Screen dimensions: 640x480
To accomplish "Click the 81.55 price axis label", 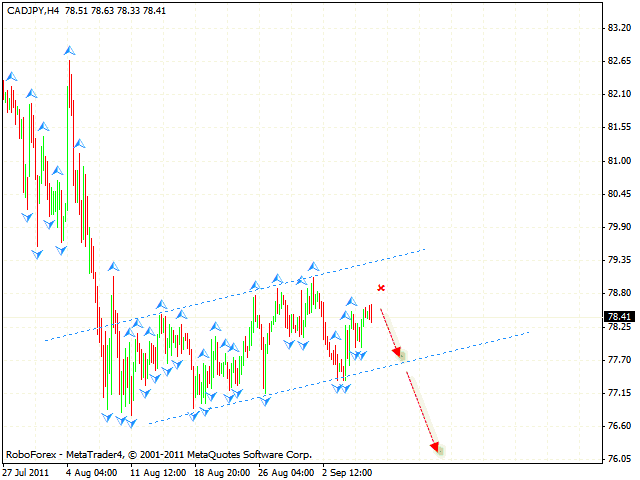I will tap(619, 127).
